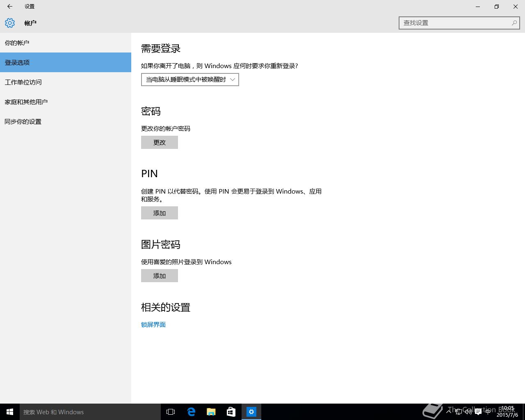Image resolution: width=525 pixels, height=420 pixels.
Task: Click text 更改你的帐户密码
Action: (x=166, y=128)
